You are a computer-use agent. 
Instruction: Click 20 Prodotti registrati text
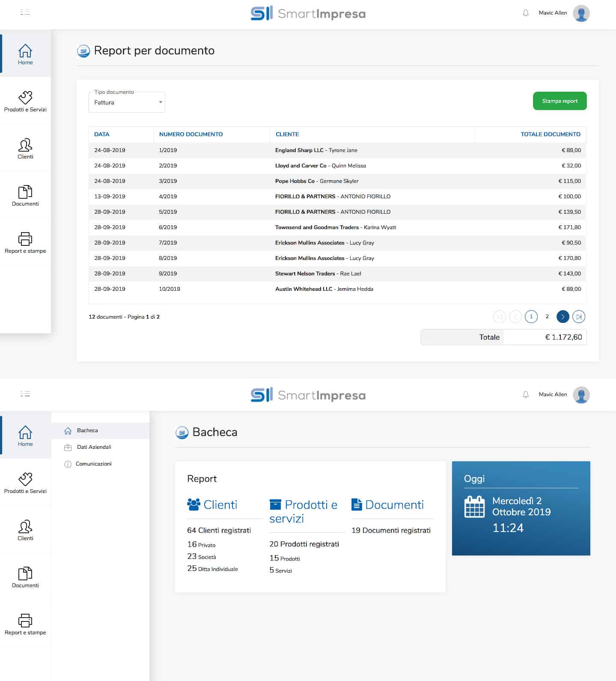click(x=304, y=544)
